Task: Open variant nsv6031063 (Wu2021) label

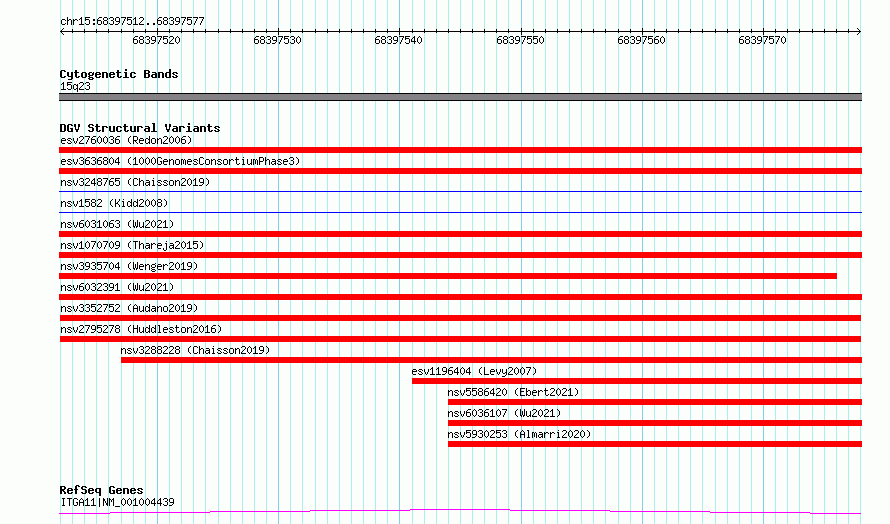Action: click(117, 224)
